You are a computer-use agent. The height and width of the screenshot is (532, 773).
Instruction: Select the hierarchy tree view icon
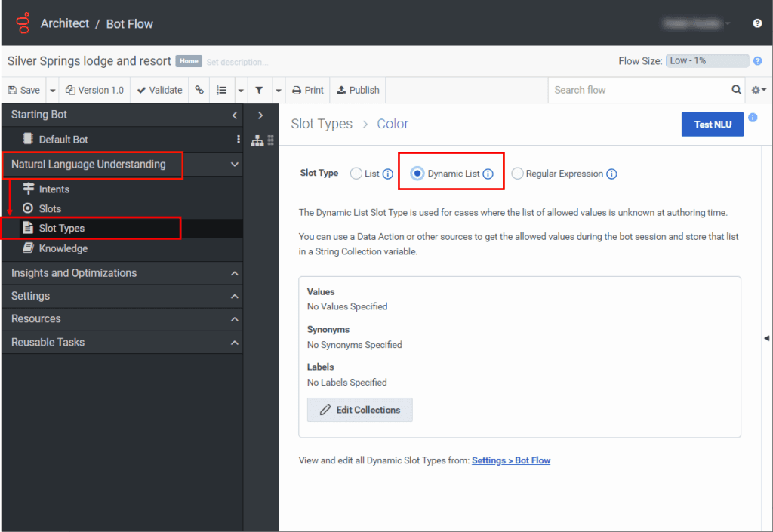(x=256, y=140)
